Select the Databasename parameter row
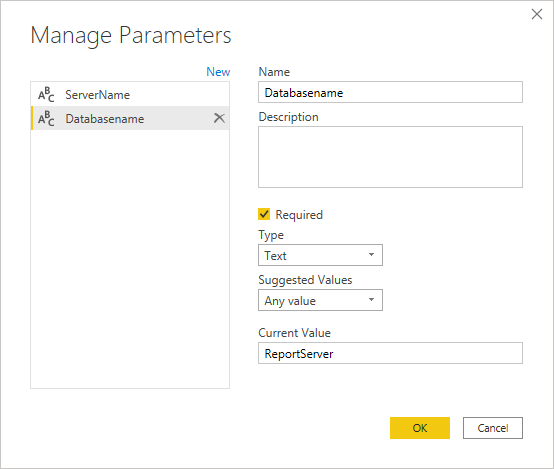The width and height of the screenshot is (554, 469). (130, 118)
